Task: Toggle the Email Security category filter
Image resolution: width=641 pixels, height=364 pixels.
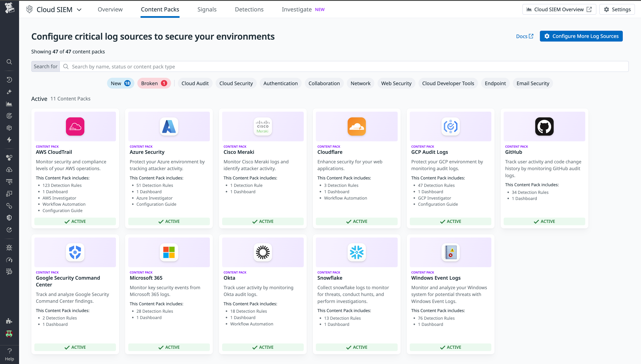Action: (533, 83)
